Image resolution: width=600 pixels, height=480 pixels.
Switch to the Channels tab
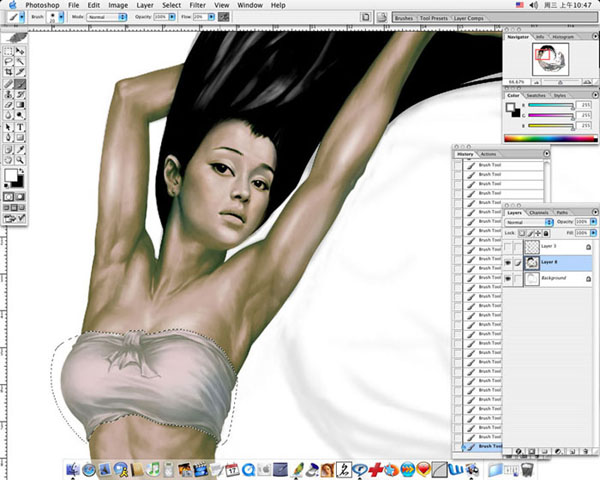coord(538,212)
